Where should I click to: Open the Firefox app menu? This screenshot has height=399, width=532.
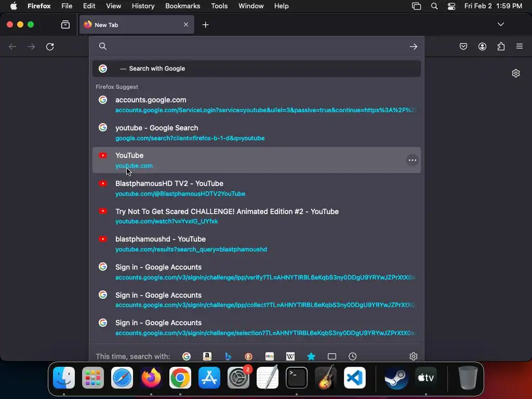point(39,6)
